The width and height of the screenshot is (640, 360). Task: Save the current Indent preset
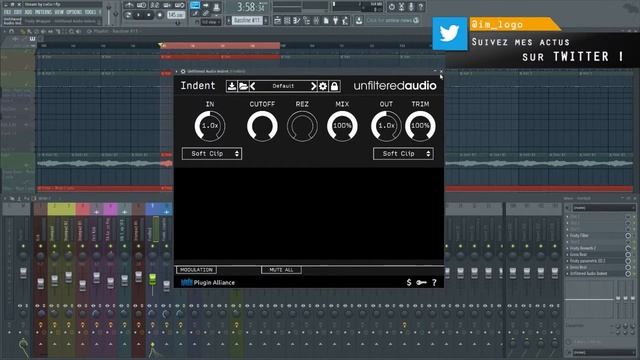(x=231, y=86)
